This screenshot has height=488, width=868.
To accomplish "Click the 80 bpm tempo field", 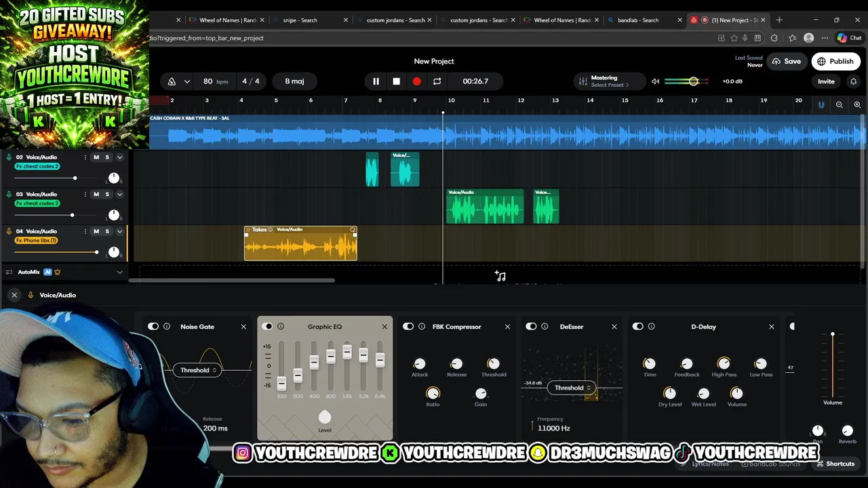I will click(x=215, y=81).
